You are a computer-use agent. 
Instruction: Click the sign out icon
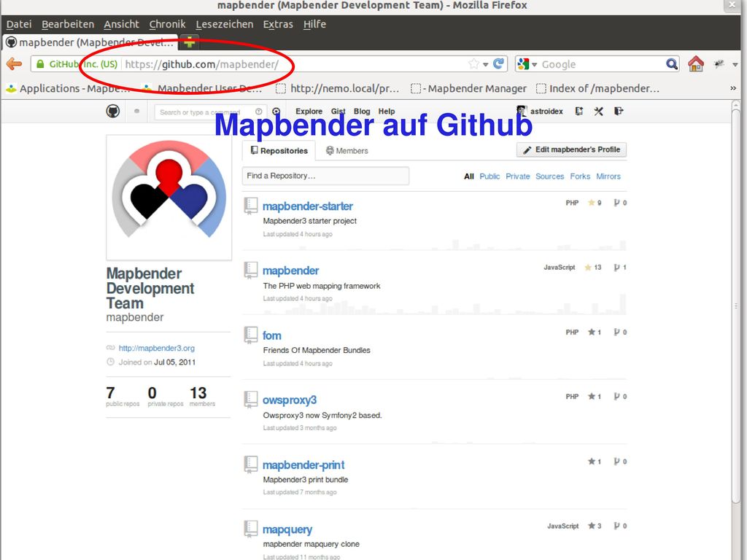(x=619, y=112)
